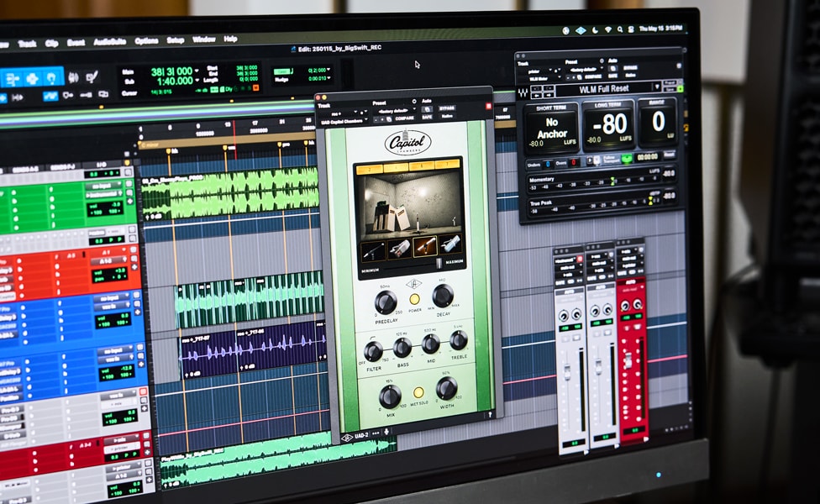This screenshot has height=504, width=820.
Task: Choose the first microphone thumbnail in Capitol Chambers
Action: tap(373, 250)
